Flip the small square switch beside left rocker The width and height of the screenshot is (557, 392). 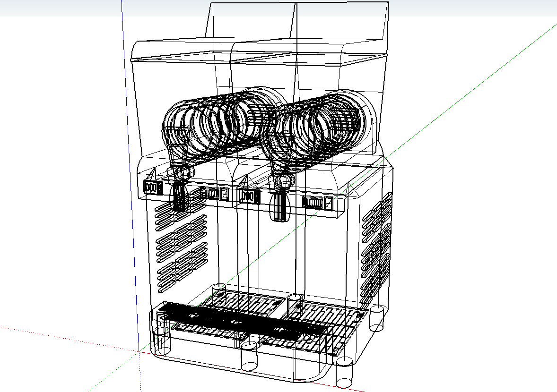tap(223, 193)
